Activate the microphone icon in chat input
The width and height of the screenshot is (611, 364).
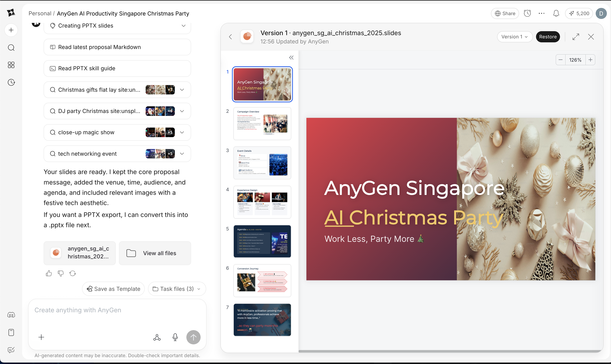[175, 337]
